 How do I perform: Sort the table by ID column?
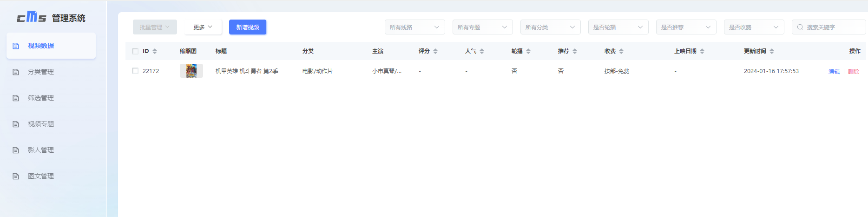[155, 51]
